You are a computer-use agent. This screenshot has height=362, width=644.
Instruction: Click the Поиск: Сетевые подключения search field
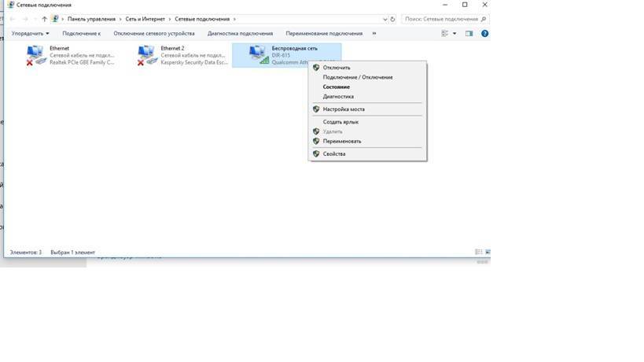(x=440, y=19)
